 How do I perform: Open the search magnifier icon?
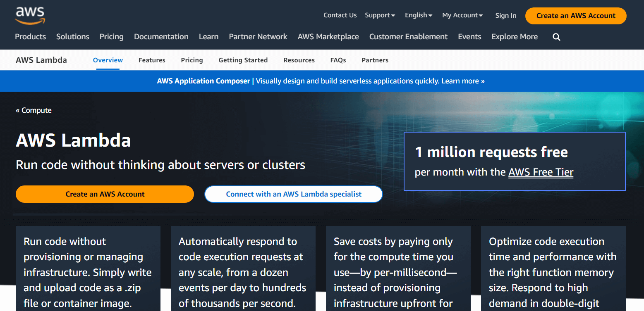click(x=556, y=37)
